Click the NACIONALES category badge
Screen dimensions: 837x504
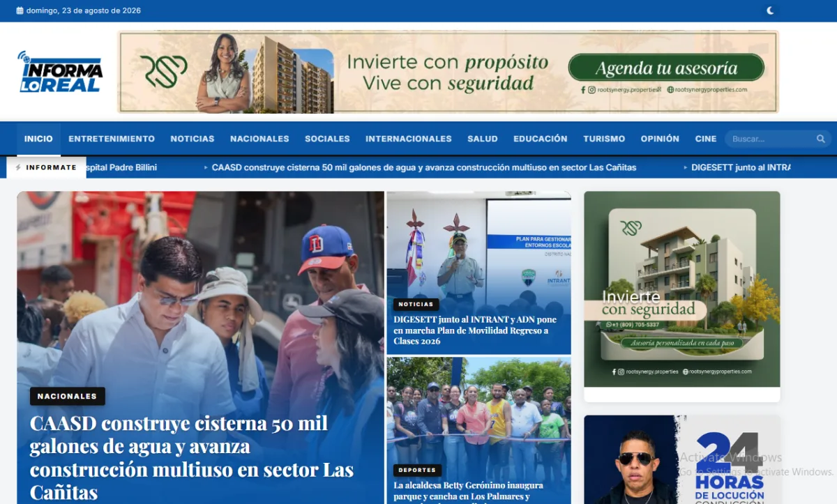coord(67,396)
